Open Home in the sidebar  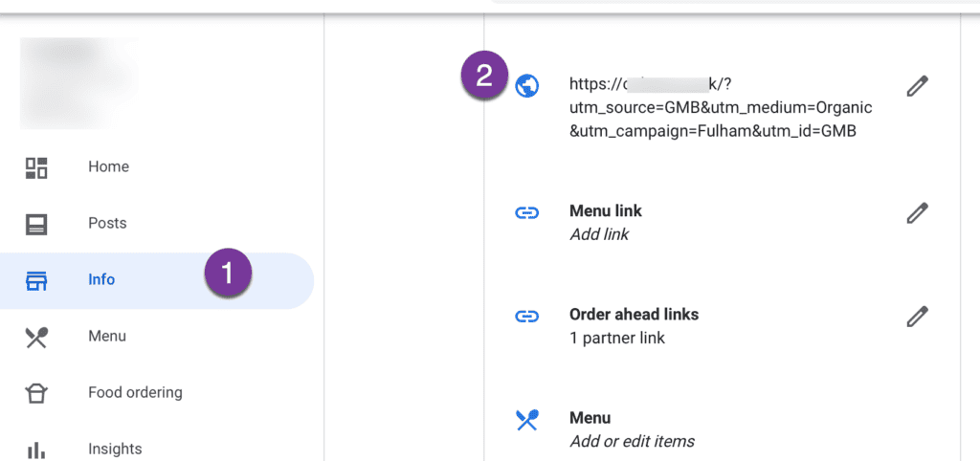(108, 166)
